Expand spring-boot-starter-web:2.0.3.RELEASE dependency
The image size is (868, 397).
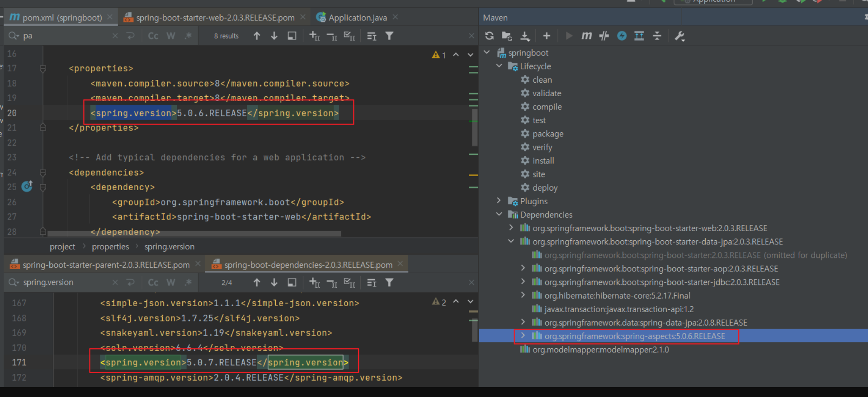point(511,228)
